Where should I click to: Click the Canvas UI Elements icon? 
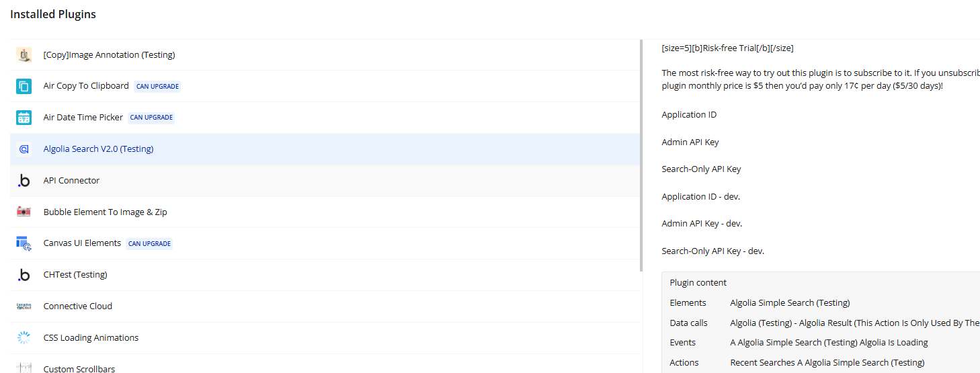coord(24,243)
